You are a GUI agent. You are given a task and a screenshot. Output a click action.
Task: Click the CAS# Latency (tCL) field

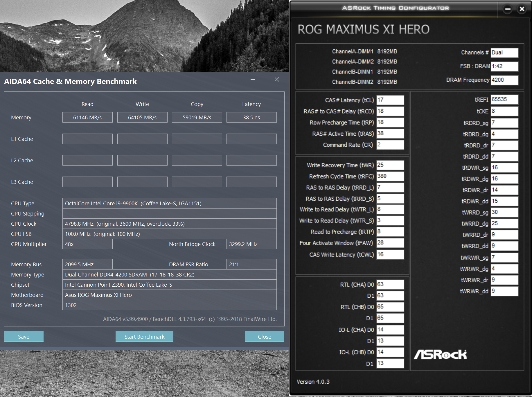click(x=390, y=100)
